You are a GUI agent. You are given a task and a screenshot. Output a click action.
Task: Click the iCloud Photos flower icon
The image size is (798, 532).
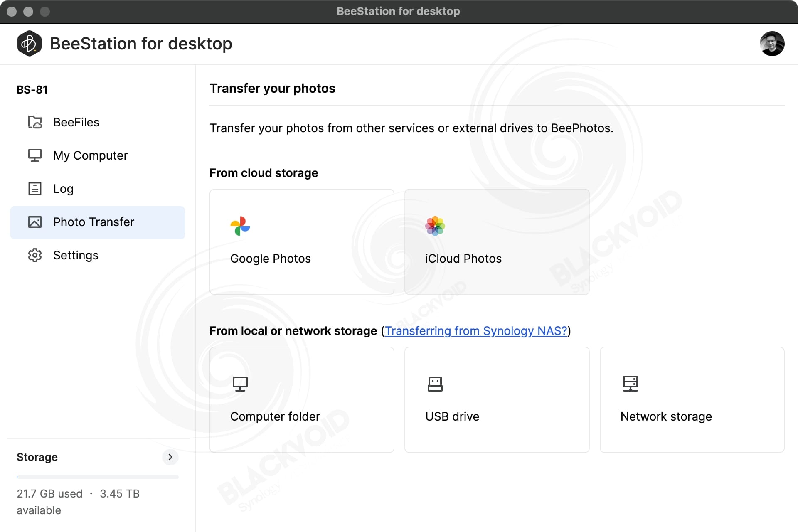pyautogui.click(x=435, y=226)
